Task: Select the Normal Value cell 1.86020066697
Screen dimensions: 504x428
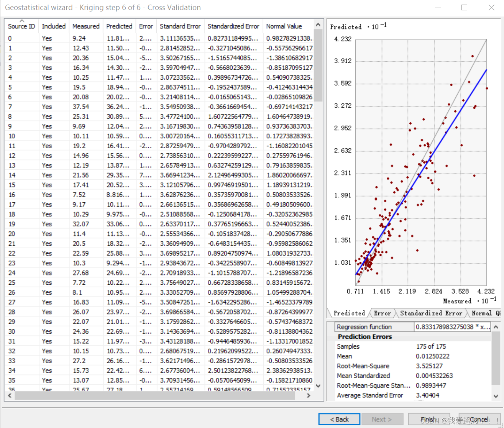Action: [x=289, y=175]
